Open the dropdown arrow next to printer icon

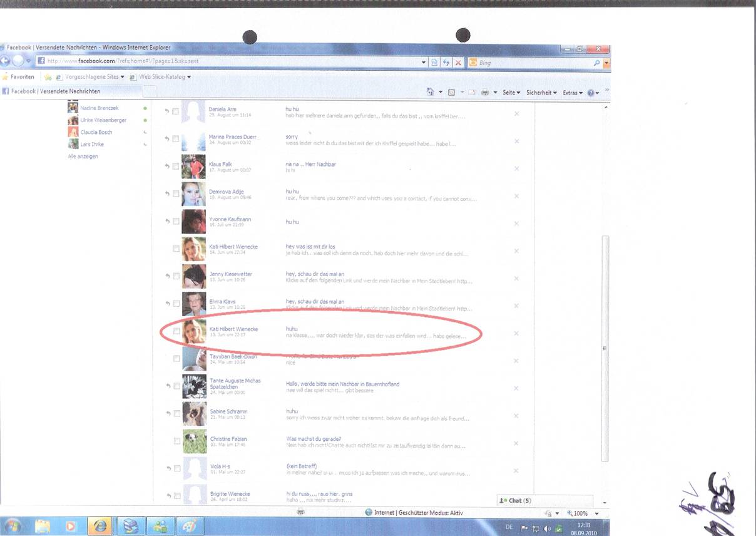coord(495,93)
